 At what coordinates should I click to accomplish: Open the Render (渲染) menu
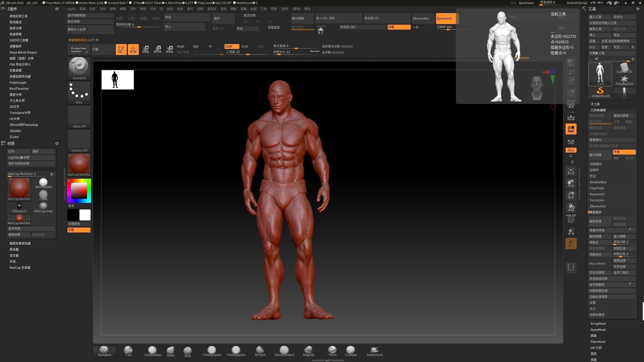223,9
